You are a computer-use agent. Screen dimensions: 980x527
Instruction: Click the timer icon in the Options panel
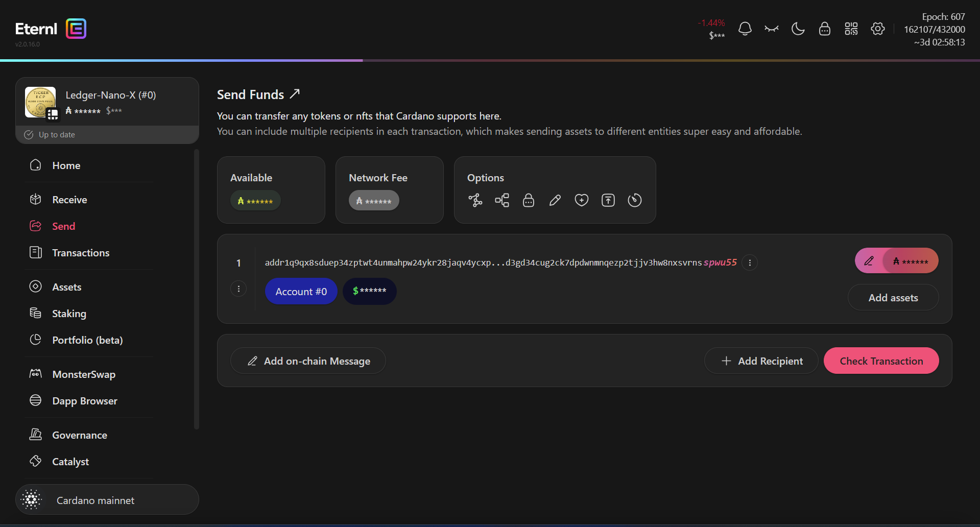[x=635, y=200]
